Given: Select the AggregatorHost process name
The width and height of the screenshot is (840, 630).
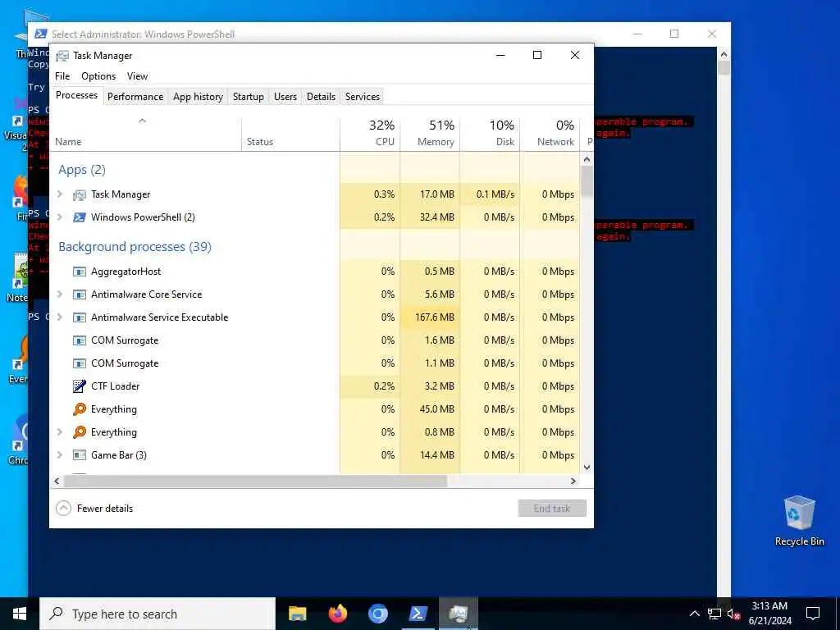Looking at the screenshot, I should coord(126,272).
